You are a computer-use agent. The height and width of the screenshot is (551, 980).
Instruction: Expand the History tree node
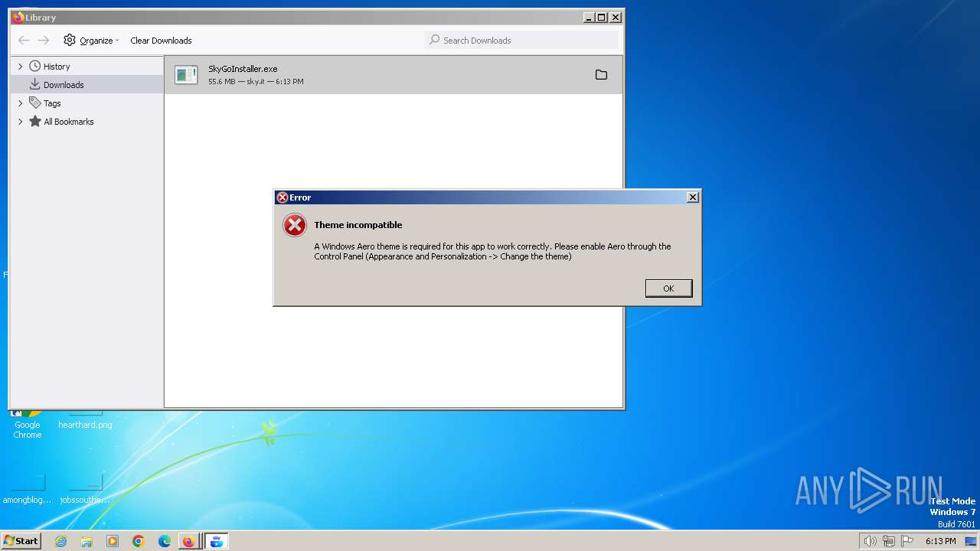click(x=21, y=67)
